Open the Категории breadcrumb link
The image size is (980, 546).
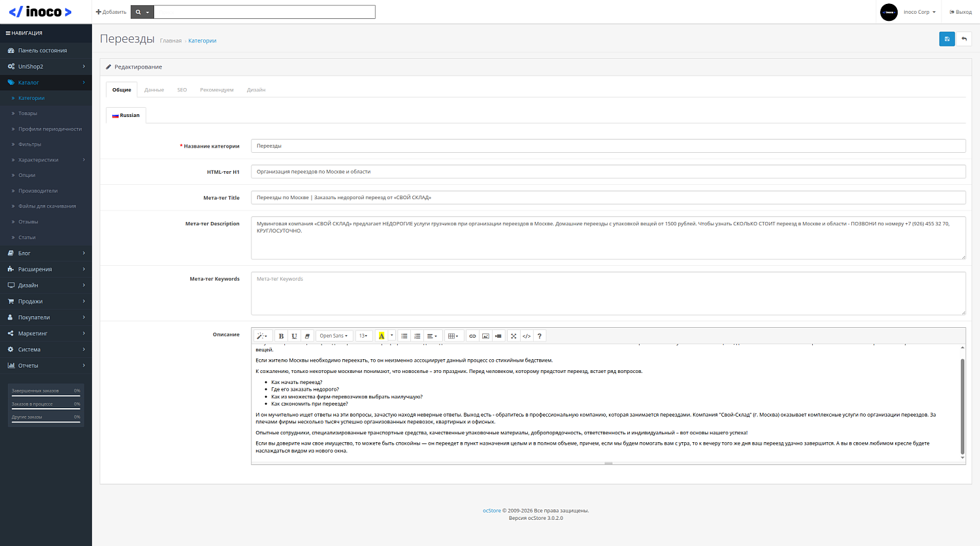click(x=202, y=40)
